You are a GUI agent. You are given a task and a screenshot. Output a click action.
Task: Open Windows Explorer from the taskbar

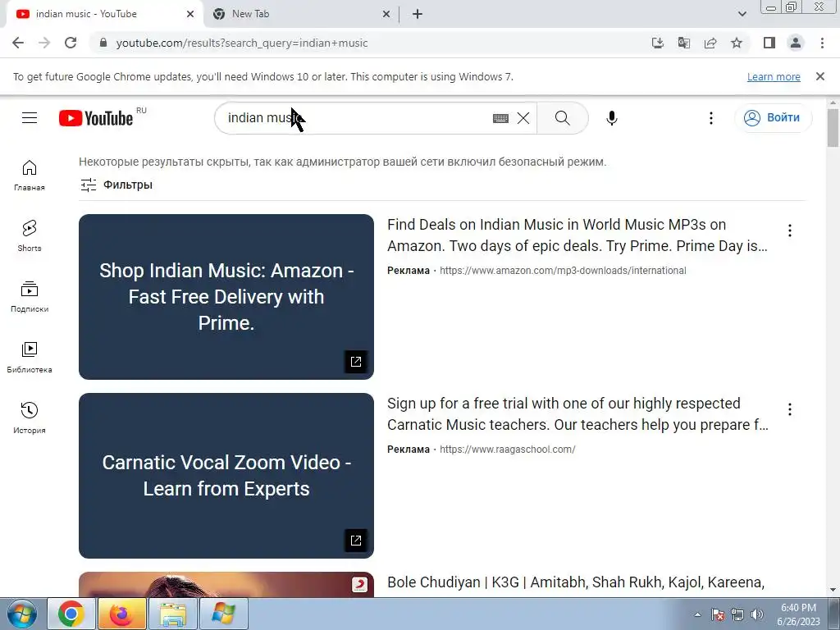click(x=172, y=614)
